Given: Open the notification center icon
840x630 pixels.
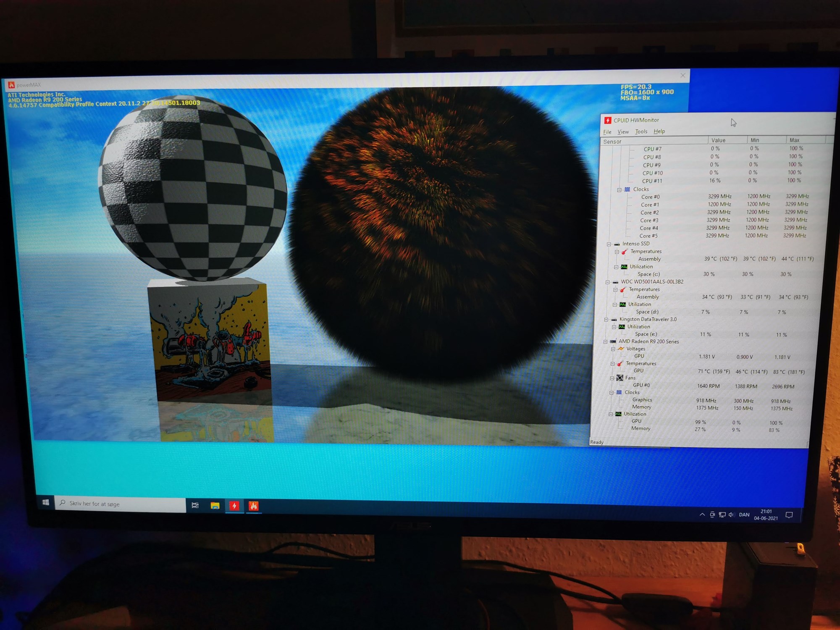Looking at the screenshot, I should pos(789,515).
